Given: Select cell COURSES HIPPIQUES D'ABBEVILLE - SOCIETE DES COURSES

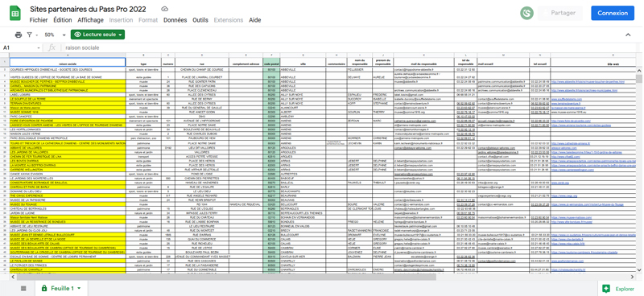Looking at the screenshot, I should coord(68,70).
